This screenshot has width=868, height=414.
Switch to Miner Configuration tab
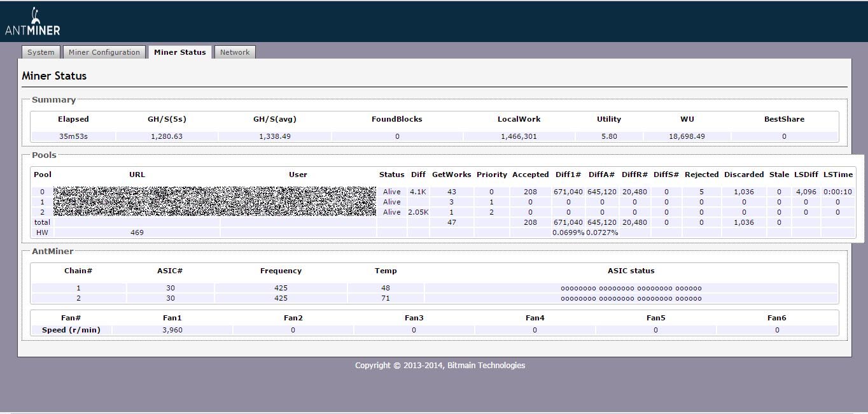[104, 52]
